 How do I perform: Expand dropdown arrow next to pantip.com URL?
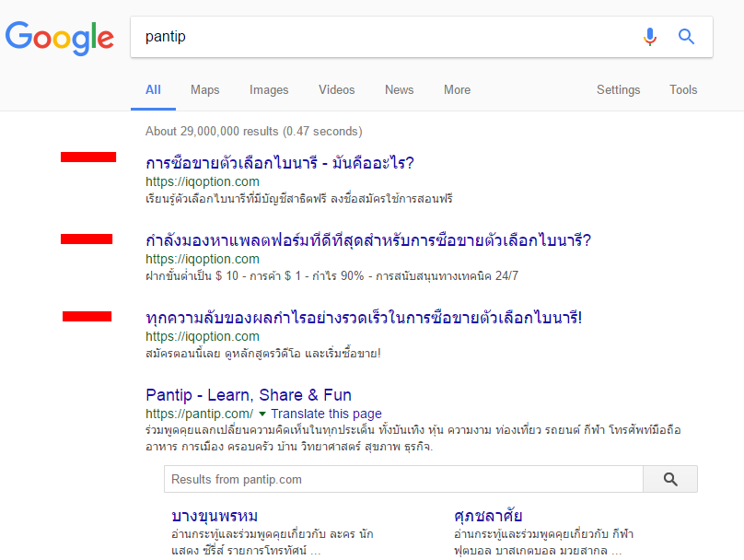262,414
